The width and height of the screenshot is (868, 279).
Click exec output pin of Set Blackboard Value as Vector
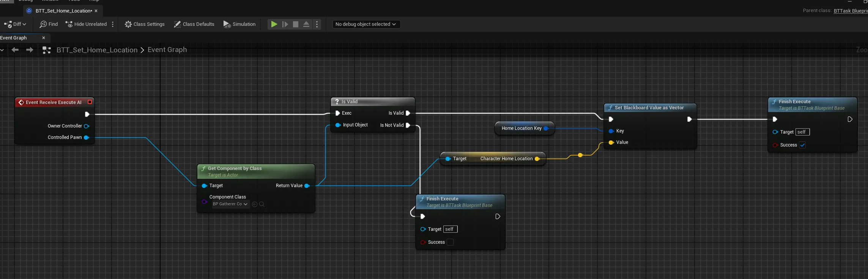[690, 119]
